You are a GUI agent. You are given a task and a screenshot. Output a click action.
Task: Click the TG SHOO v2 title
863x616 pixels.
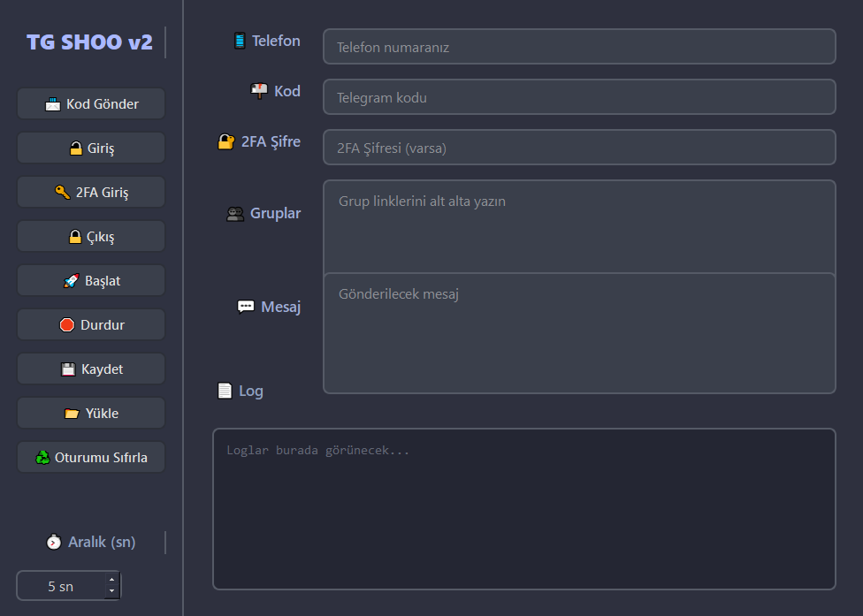point(89,42)
